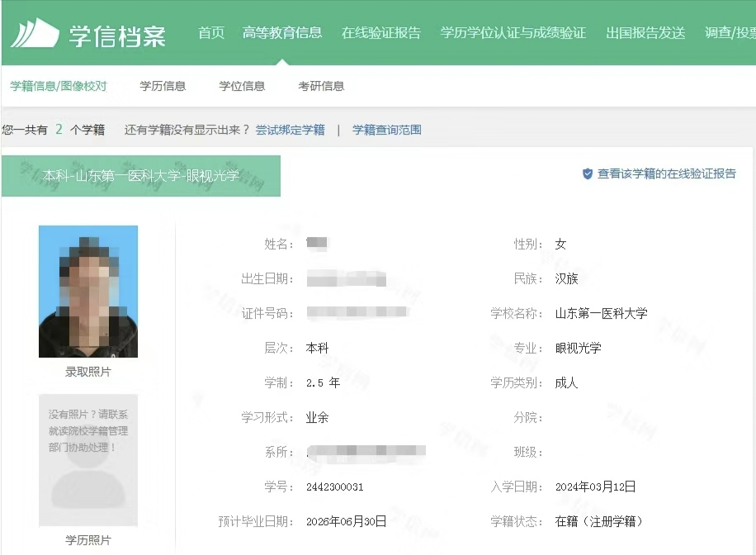Click the 出生日期 field label

(x=267, y=279)
